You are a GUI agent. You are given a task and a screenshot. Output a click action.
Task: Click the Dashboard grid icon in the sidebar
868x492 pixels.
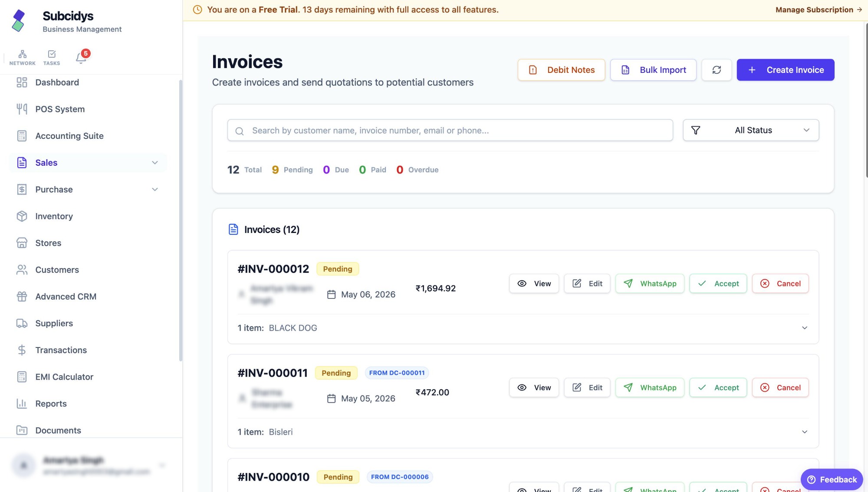[22, 82]
